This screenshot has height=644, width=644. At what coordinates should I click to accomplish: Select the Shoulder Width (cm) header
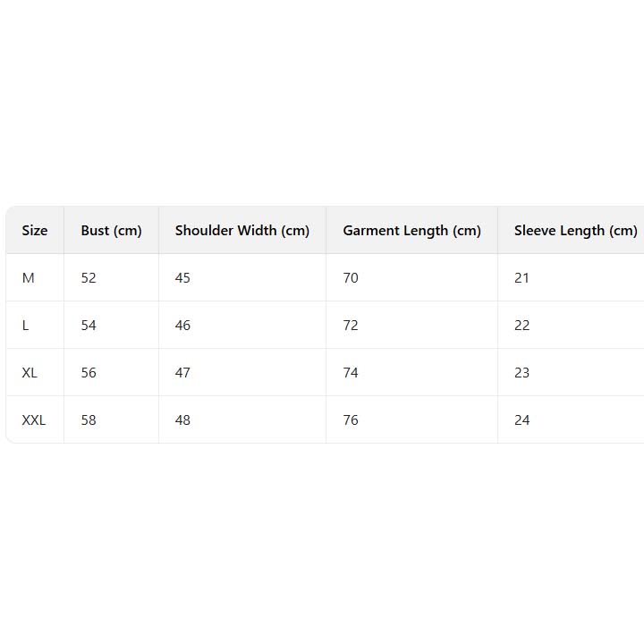[242, 231]
